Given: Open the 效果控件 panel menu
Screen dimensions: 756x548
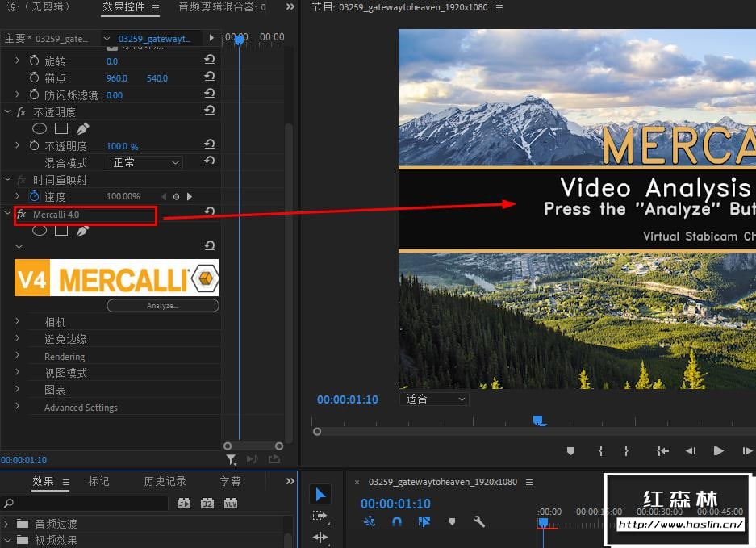Looking at the screenshot, I should (156, 7).
